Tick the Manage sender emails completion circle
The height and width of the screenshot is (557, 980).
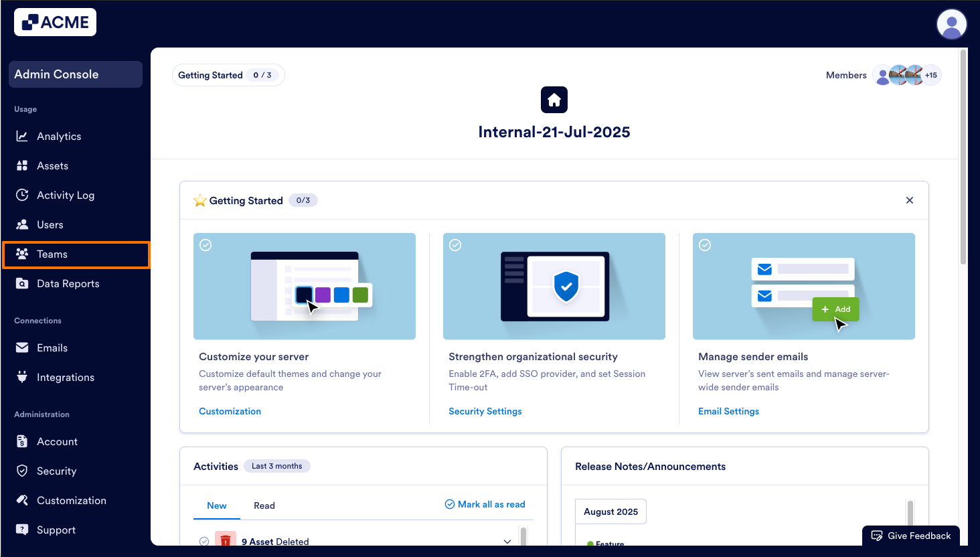click(x=705, y=245)
